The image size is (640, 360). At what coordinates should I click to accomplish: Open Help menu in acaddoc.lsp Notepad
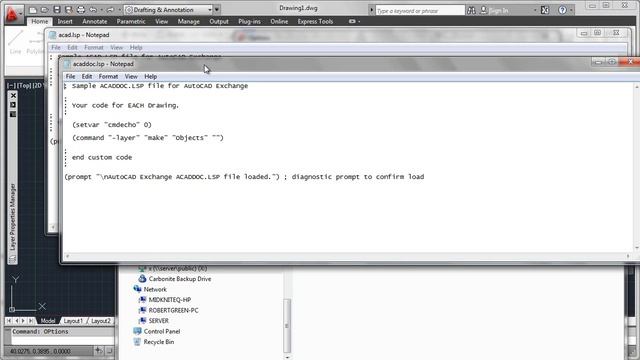(151, 76)
